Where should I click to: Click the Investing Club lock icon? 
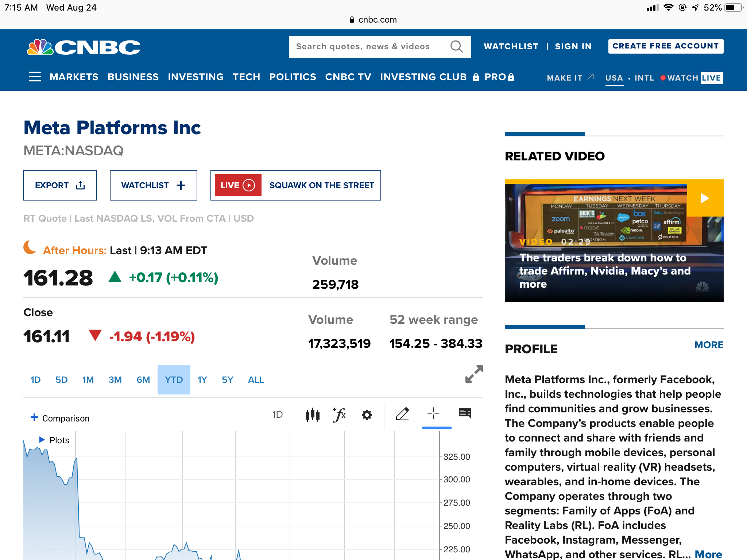476,77
